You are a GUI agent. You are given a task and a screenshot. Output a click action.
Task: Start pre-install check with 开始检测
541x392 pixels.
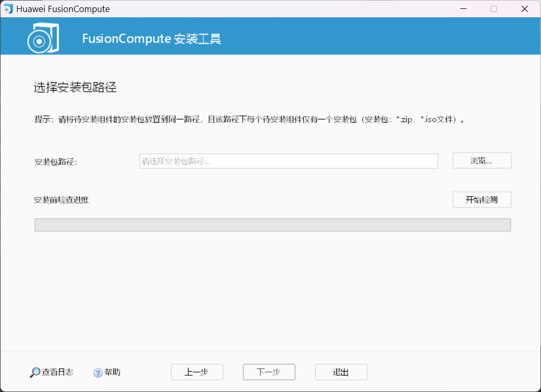[482, 200]
